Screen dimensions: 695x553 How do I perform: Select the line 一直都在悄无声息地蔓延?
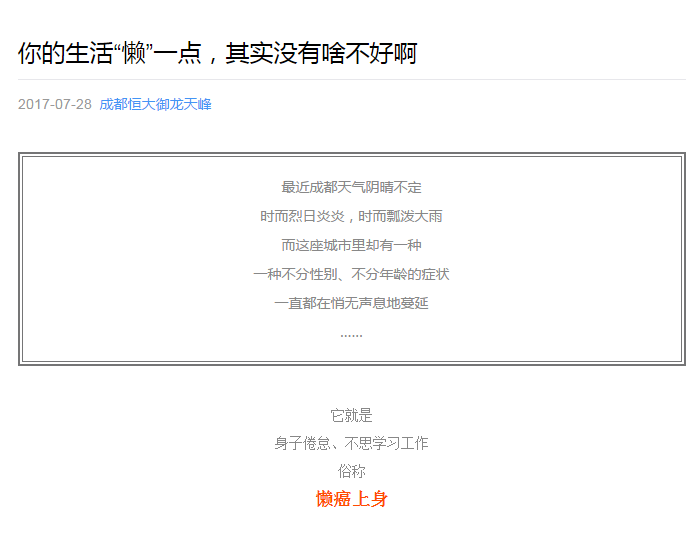[x=351, y=303]
